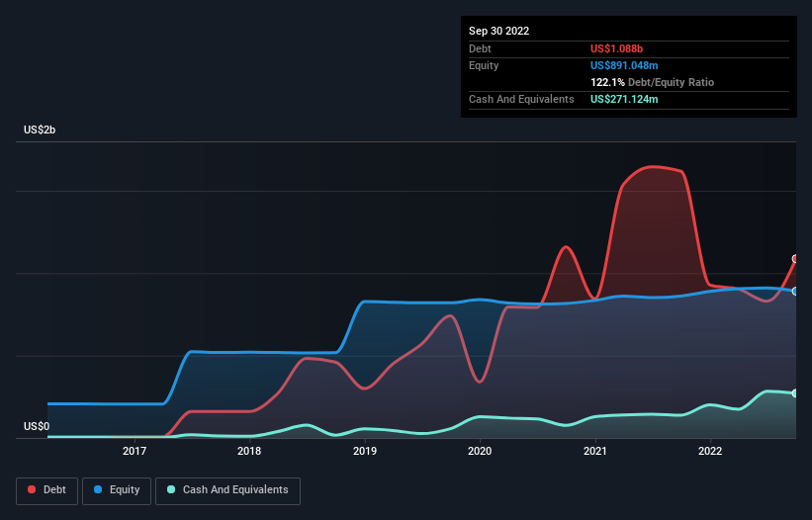Click the US$271.124m cash value
812x520 pixels.
(624, 99)
